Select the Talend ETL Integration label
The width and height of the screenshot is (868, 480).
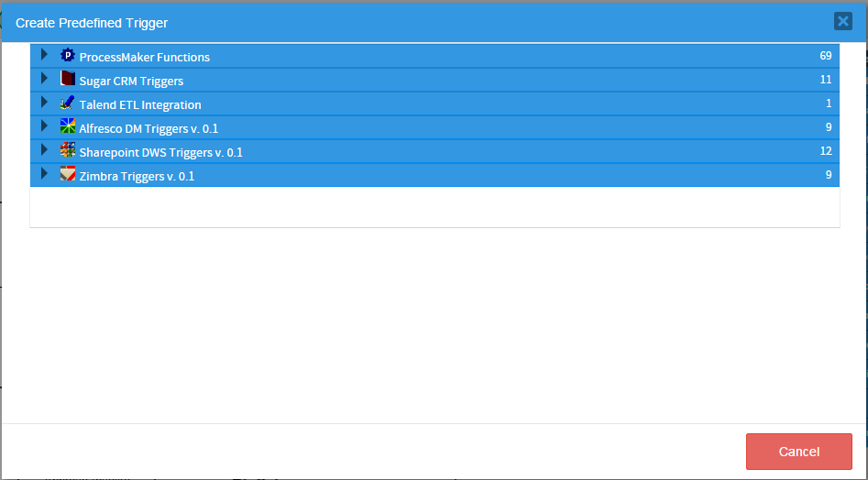click(x=140, y=104)
